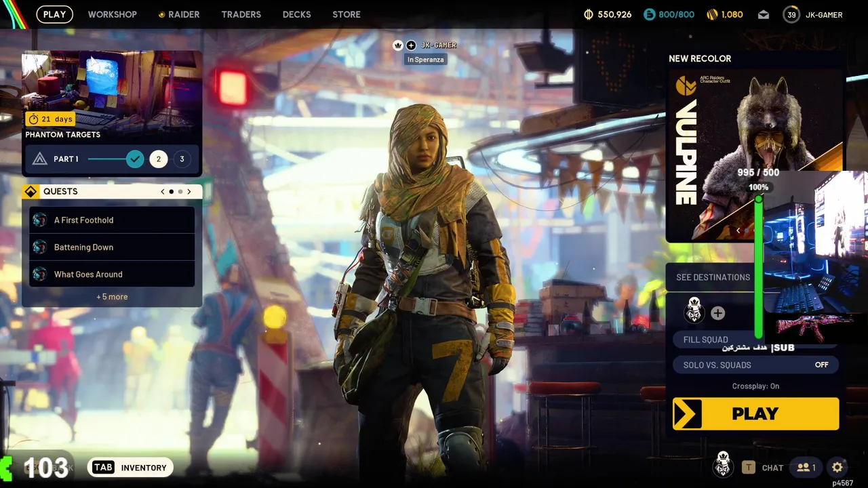Open the Traders tab

point(241,14)
